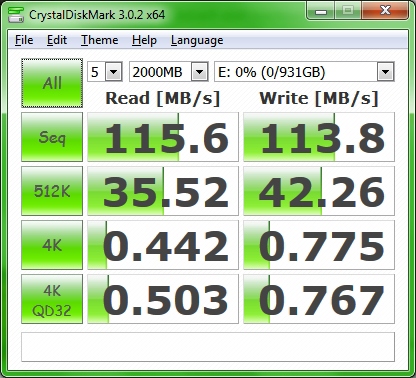Start the 4K QD32 test

(x=52, y=299)
